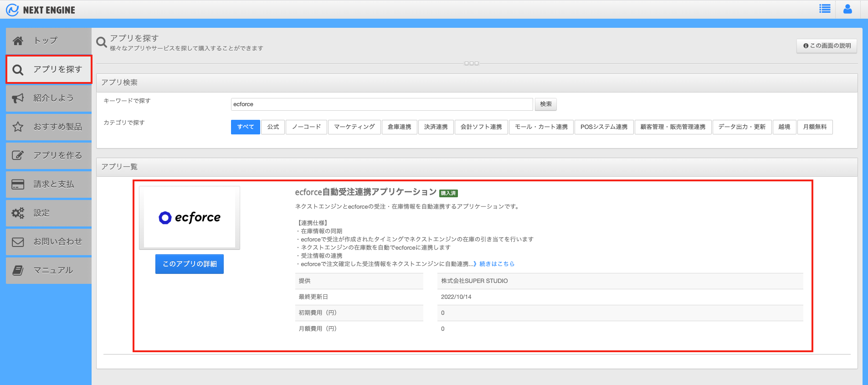
Task: Open マニュアル sidebar menu
Action: coord(49,270)
